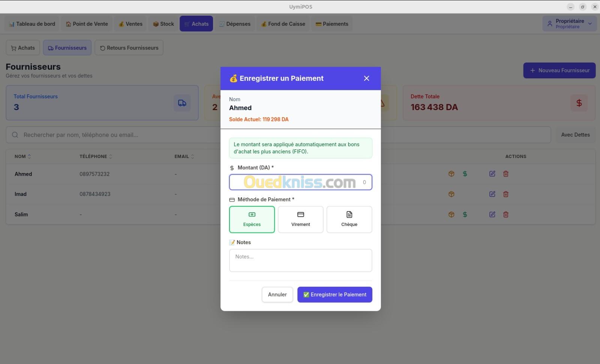
Task: Select the Achats main tab
Action: [x=196, y=24]
